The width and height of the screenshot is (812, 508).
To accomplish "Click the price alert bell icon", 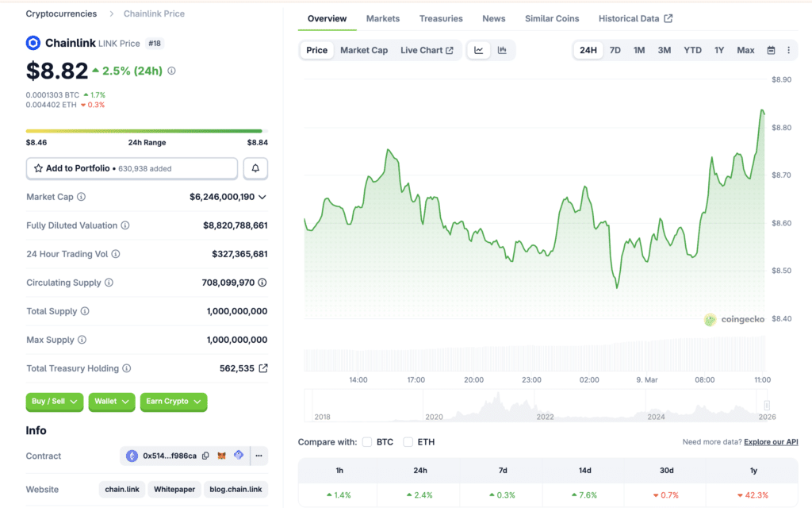I will [x=255, y=168].
